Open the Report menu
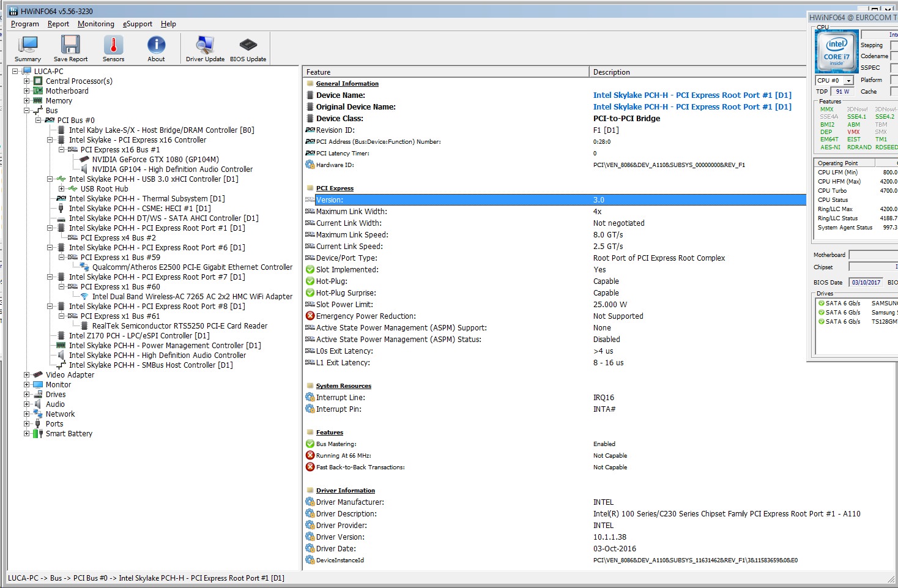Viewport: 898px width, 588px height. [58, 24]
